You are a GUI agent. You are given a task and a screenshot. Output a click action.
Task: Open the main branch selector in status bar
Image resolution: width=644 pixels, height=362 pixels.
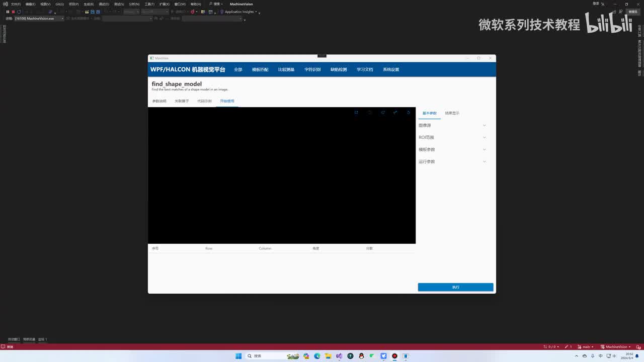[x=586, y=347]
